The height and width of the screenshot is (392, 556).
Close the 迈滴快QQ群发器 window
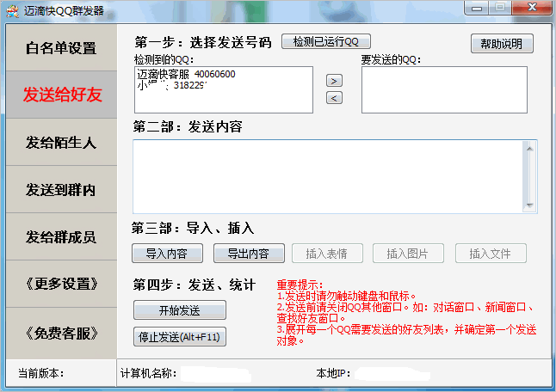[532, 8]
